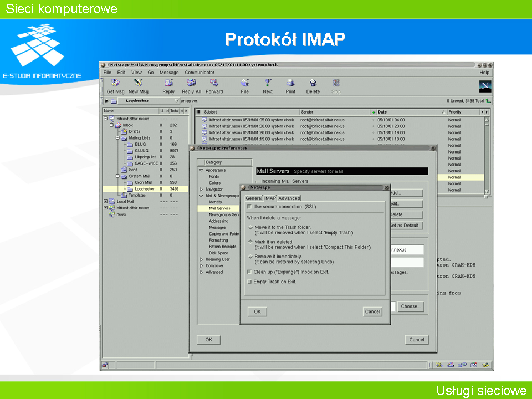Click Cancel in the Netscape IMAP dialog
532x399 pixels.
(x=372, y=311)
